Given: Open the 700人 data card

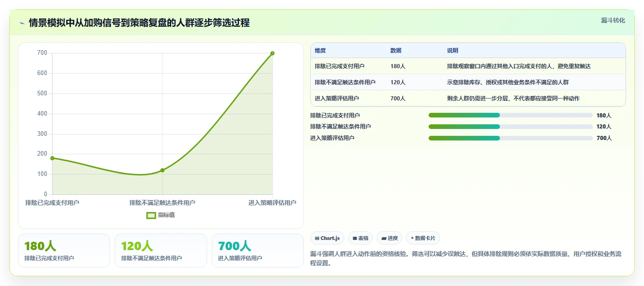Looking at the screenshot, I should click(x=258, y=251).
